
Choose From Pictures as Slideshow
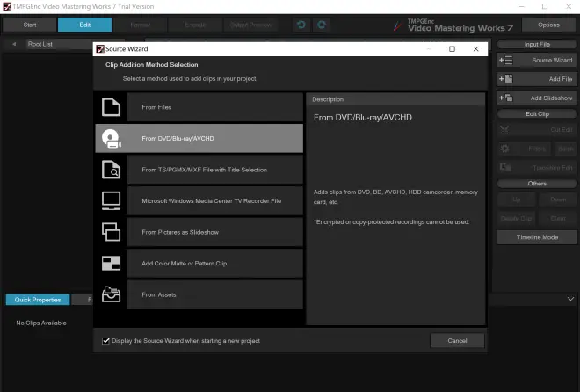coord(215,232)
